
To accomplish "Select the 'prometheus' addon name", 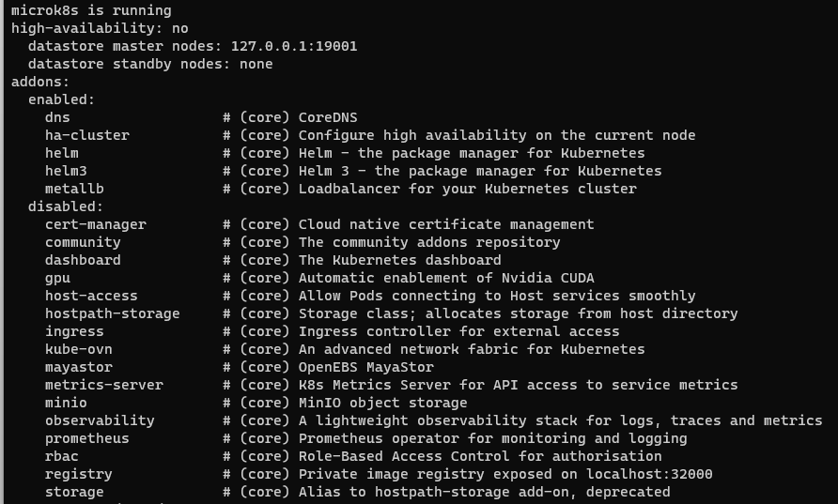I will (87, 439).
